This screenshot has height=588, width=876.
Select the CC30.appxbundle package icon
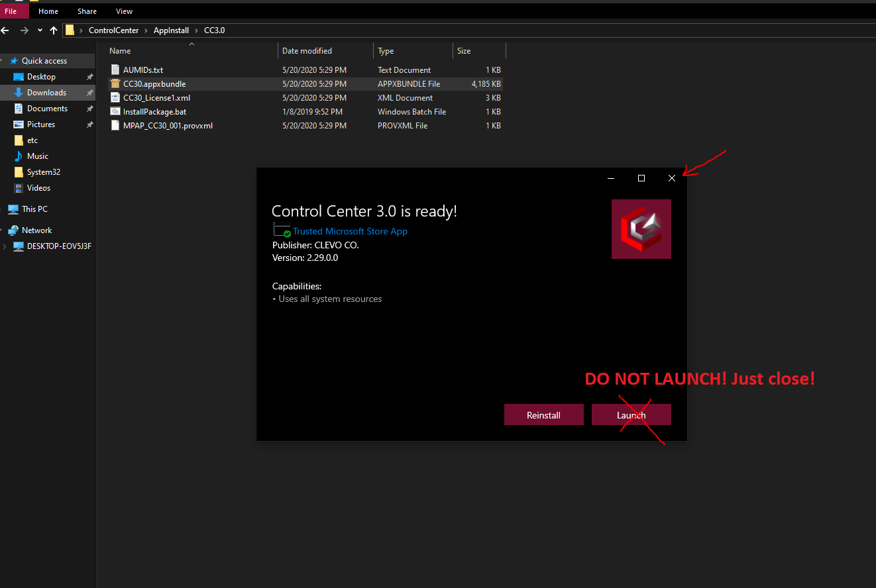click(x=115, y=83)
